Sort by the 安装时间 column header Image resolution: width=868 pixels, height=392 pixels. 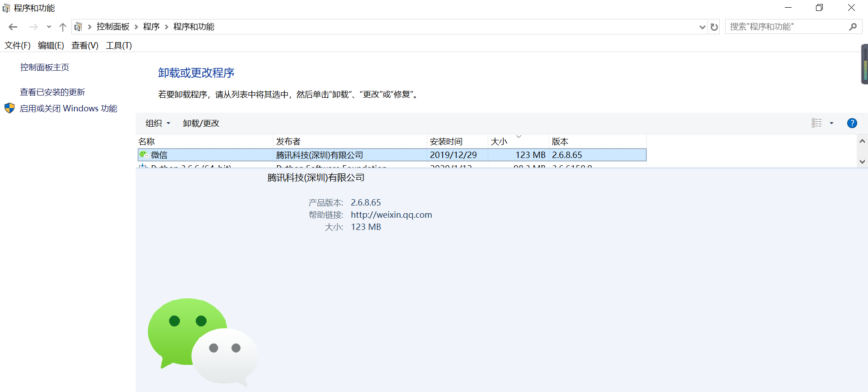coord(458,142)
